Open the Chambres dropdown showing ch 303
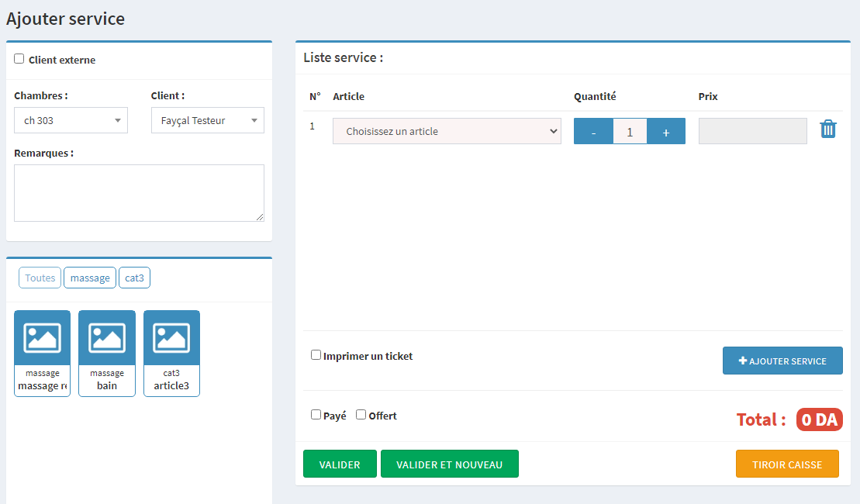The height and width of the screenshot is (504, 860). click(71, 121)
